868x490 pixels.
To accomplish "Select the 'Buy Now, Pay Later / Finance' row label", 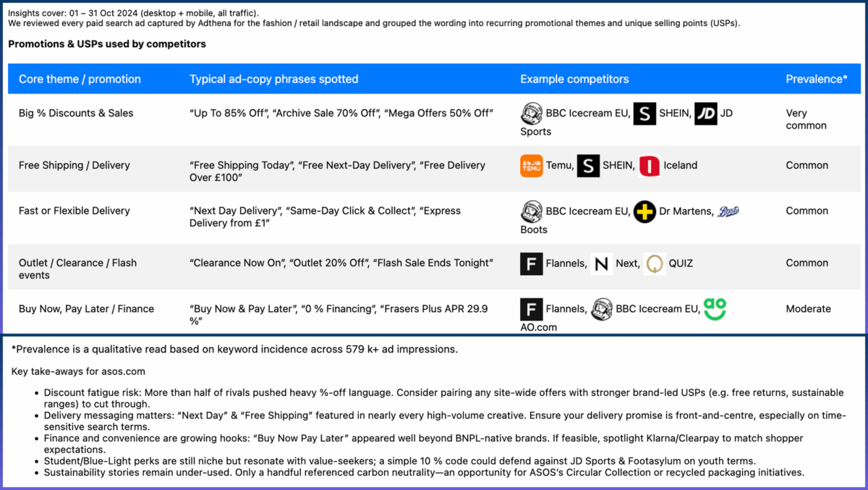I will tap(86, 309).
